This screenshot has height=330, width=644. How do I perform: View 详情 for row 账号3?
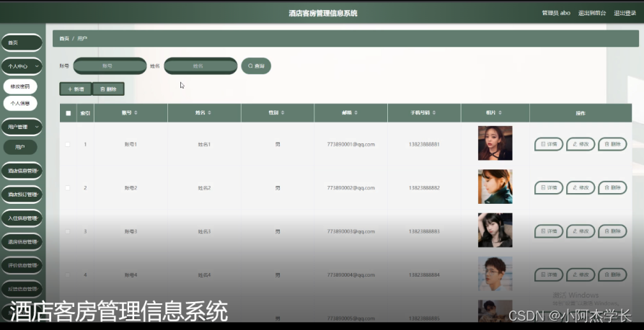549,231
